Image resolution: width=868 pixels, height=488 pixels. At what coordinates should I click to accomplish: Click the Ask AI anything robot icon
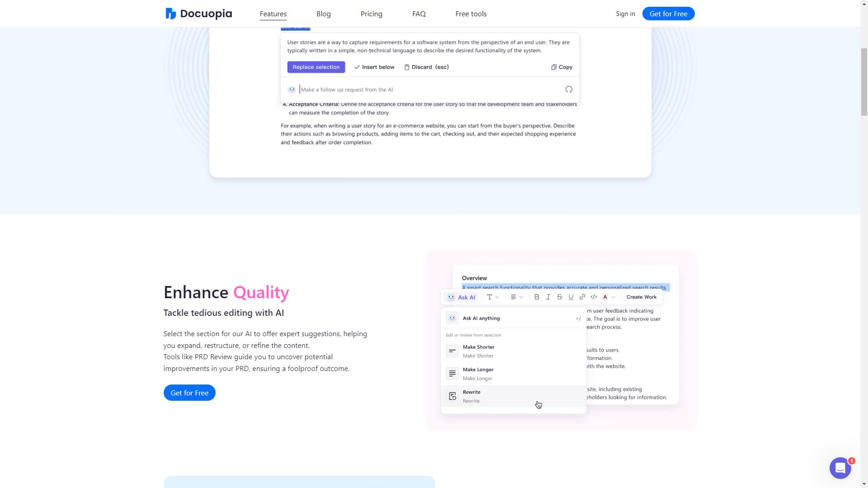click(452, 318)
